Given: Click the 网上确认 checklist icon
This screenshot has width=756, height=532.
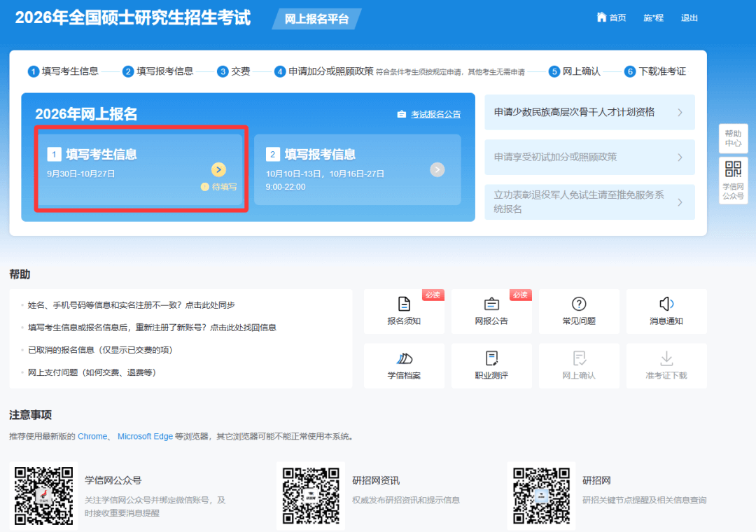Looking at the screenshot, I should pyautogui.click(x=579, y=358).
